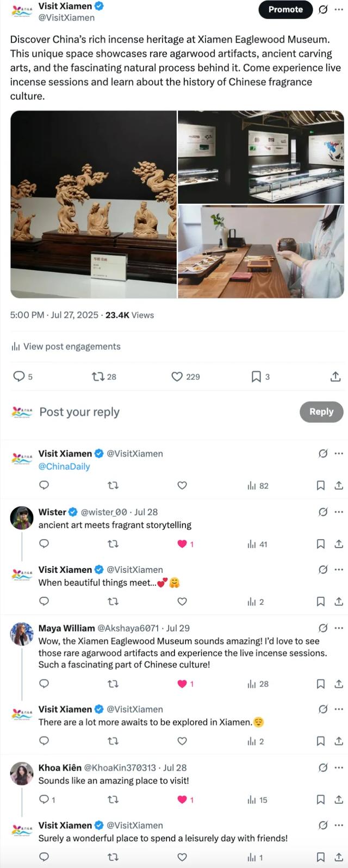Open View post engagements
The image size is (348, 868).
point(66,346)
